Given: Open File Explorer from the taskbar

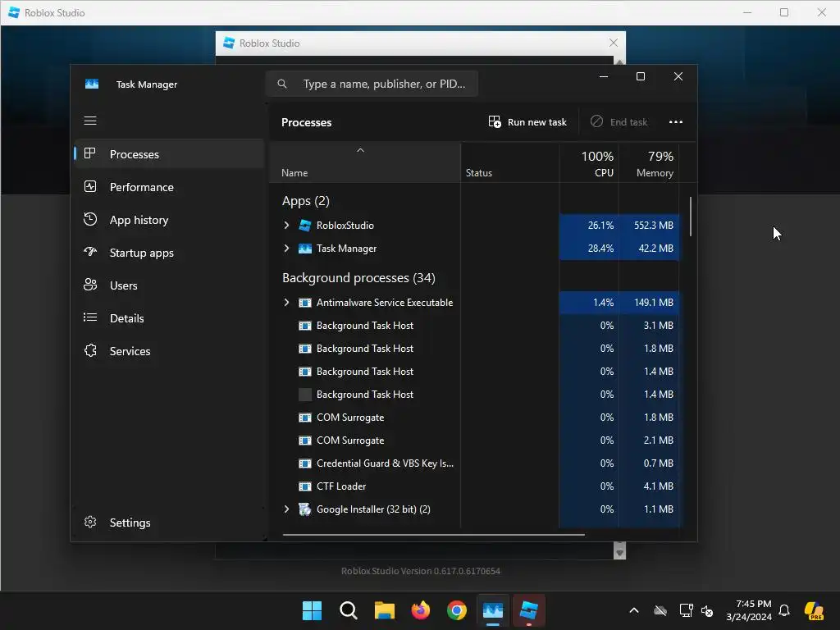Looking at the screenshot, I should tap(384, 610).
